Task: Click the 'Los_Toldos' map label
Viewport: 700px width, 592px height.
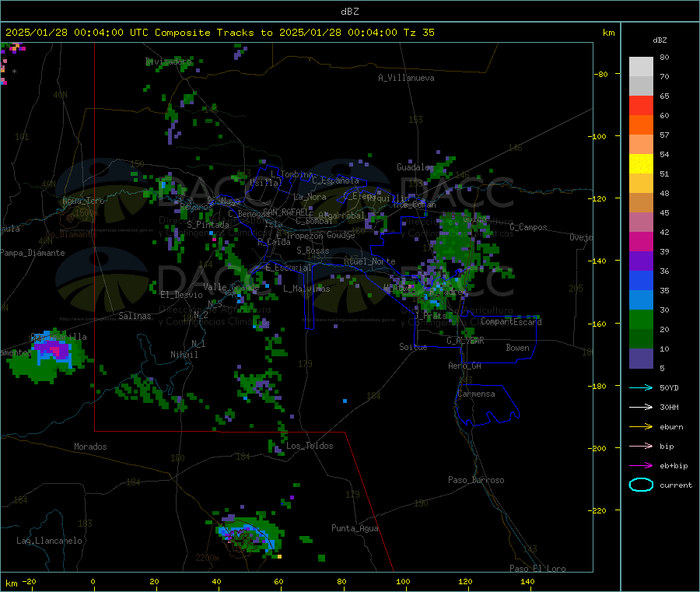Action: coord(310,446)
